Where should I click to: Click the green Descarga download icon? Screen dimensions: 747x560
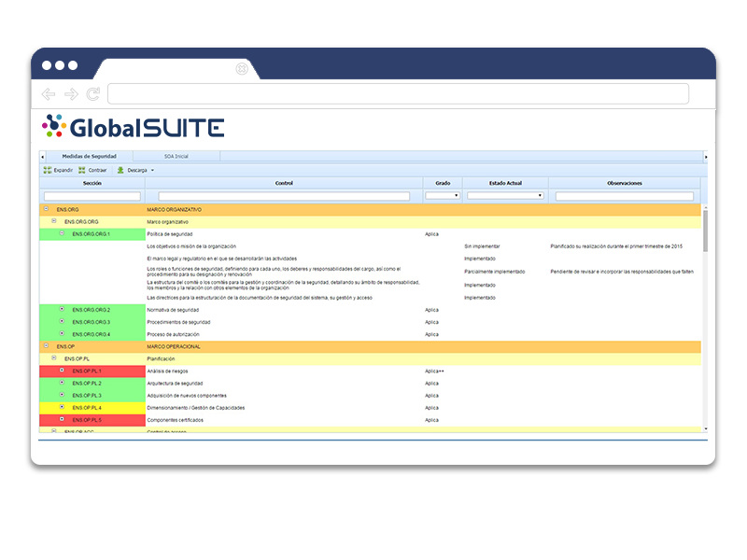pos(120,169)
